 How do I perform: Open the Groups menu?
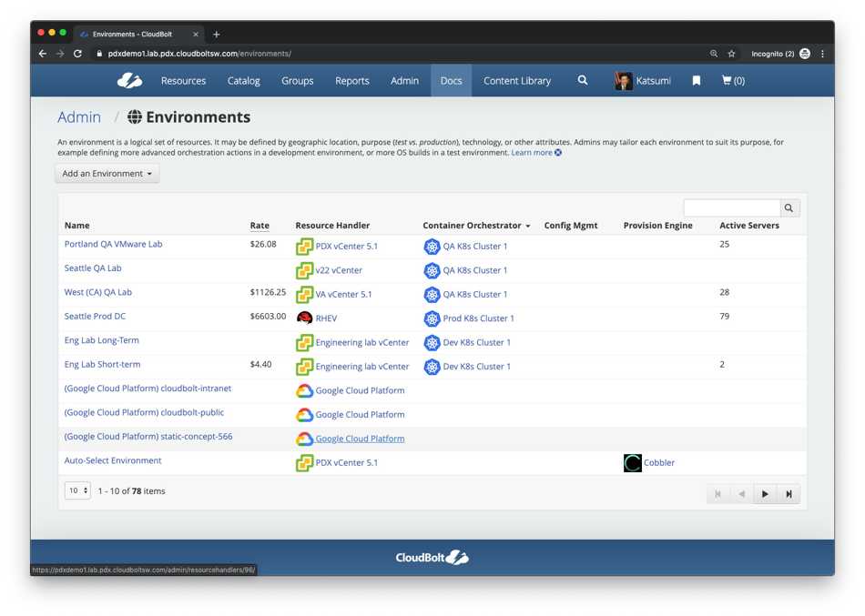pos(298,80)
